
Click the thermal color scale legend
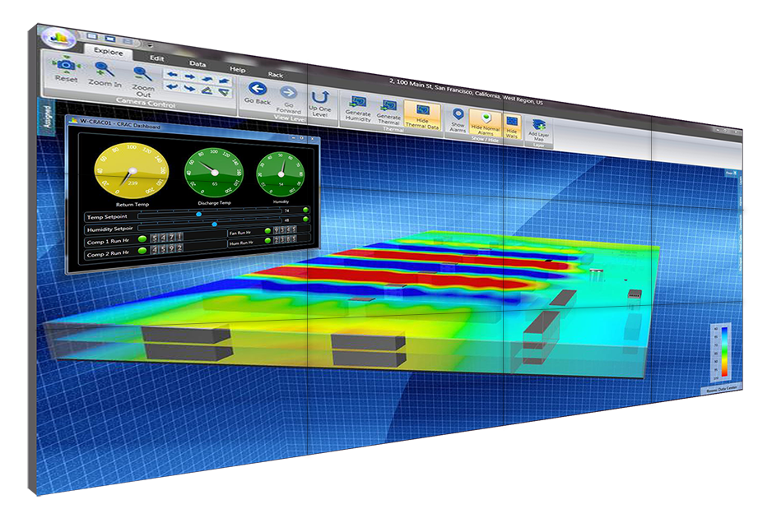[721, 353]
